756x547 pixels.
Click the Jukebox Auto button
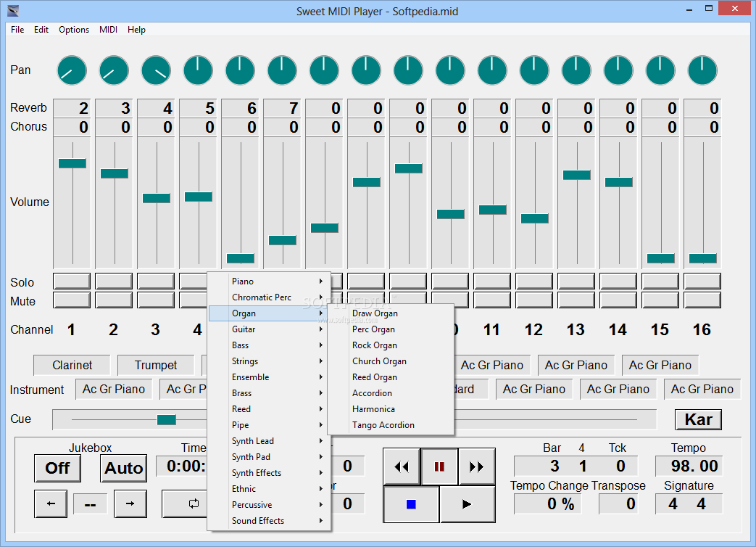tap(123, 468)
